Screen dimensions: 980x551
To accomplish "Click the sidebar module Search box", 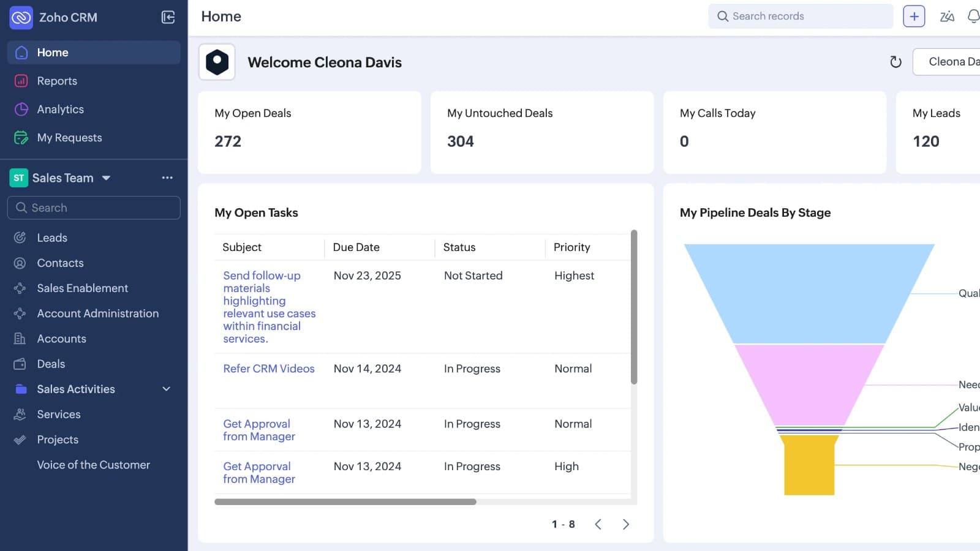I will click(x=94, y=208).
